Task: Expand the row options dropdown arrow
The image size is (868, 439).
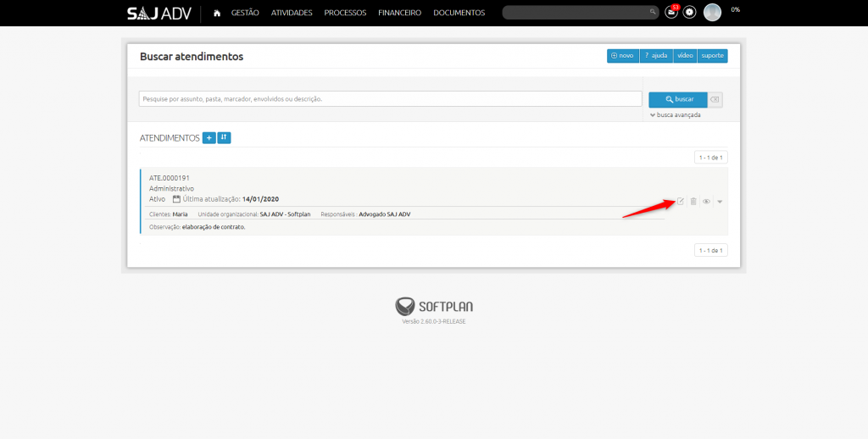Action: click(x=720, y=202)
